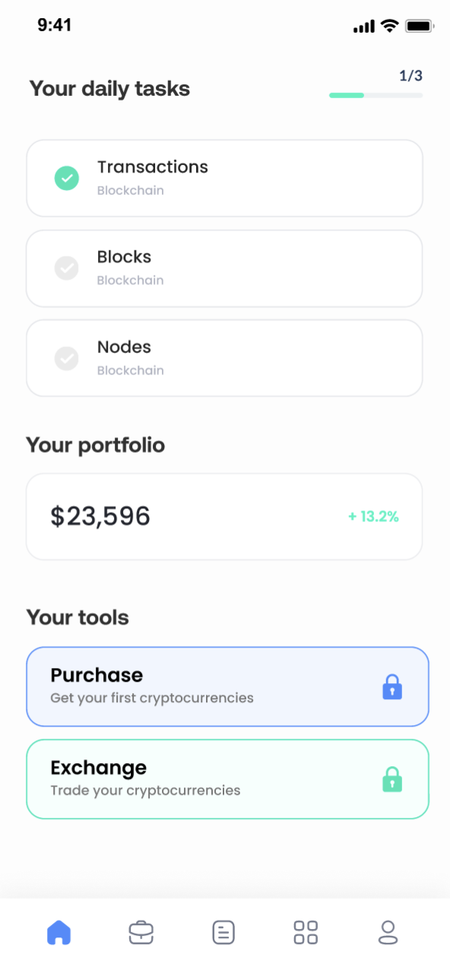Select the apps grid icon
This screenshot has height=980, width=450.
point(306,931)
